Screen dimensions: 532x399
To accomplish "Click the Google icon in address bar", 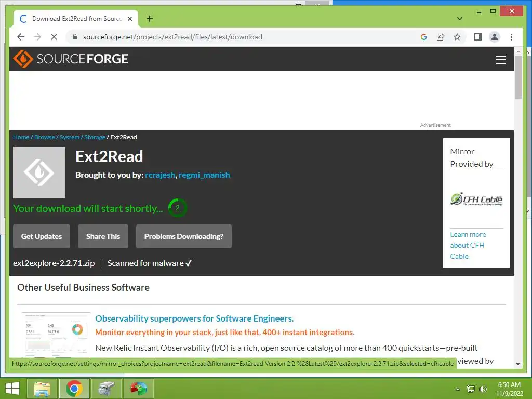I will point(424,37).
